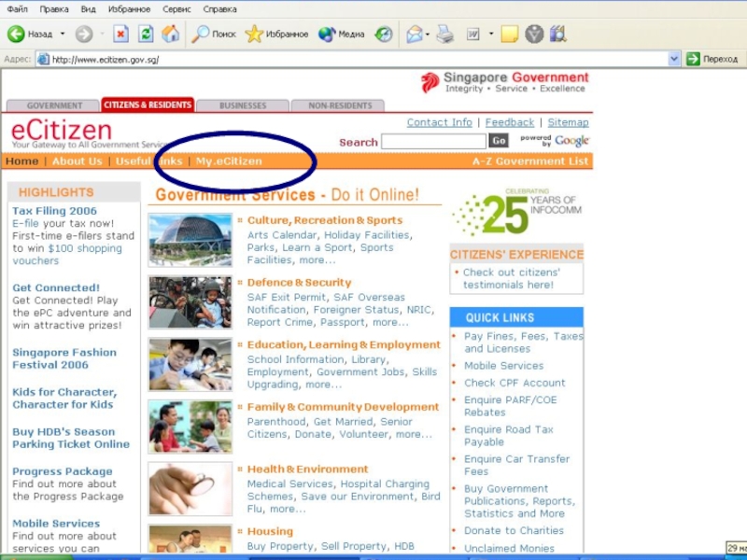Screen dimensions: 747x560
Task: Click the grey Forward arrow icon
Action: click(x=84, y=35)
